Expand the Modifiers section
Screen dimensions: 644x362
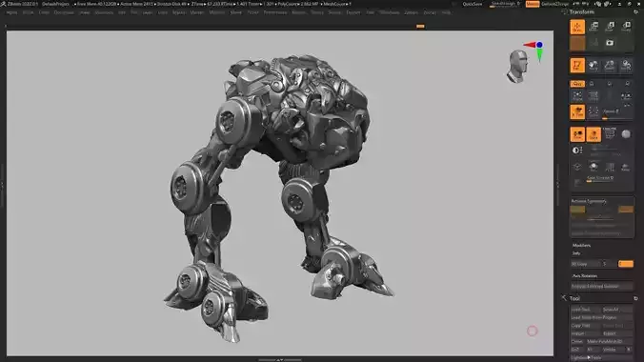click(581, 246)
